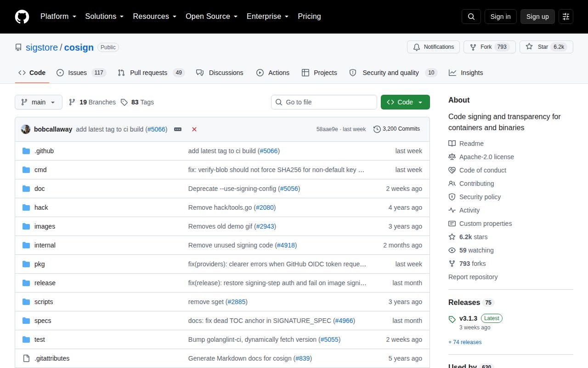Click the Sign in button
The image size is (588, 368).
pyautogui.click(x=500, y=17)
